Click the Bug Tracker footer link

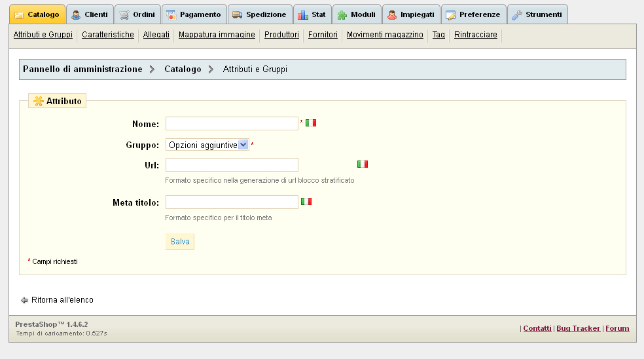(x=578, y=328)
